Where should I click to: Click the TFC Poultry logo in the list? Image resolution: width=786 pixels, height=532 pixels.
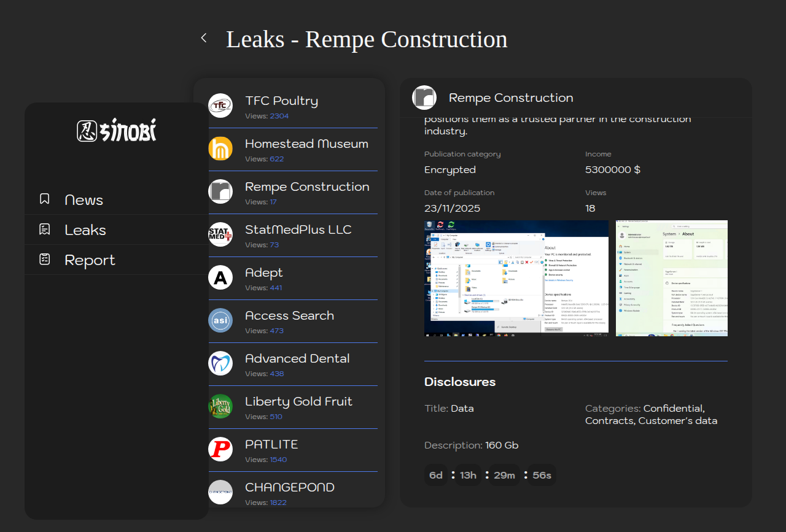click(220, 106)
